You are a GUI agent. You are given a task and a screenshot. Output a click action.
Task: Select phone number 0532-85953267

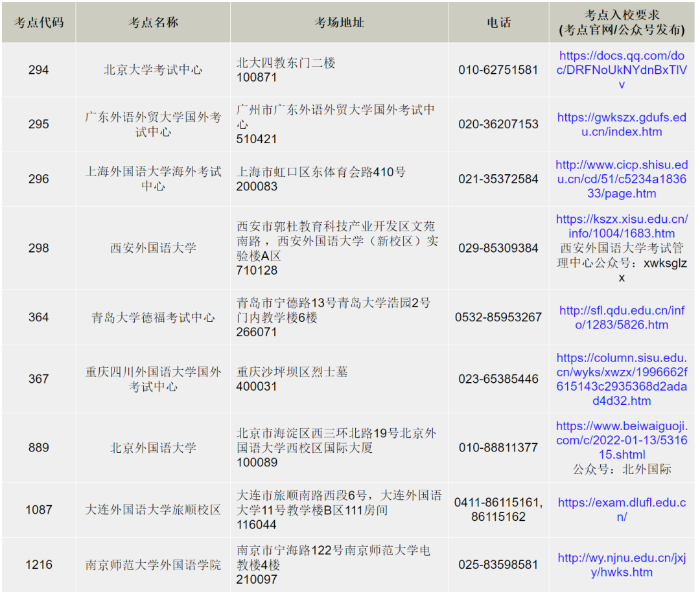(498, 317)
